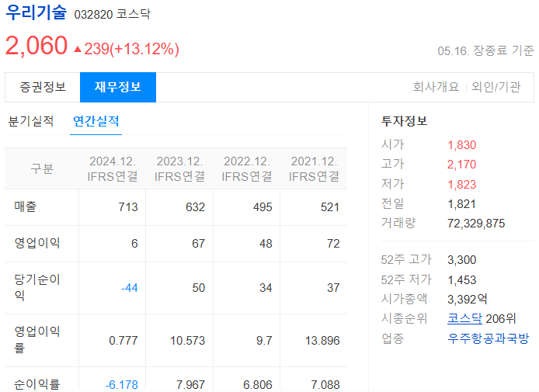Click the net margin value 6.806
This screenshot has height=392, width=539.
pos(258,385)
